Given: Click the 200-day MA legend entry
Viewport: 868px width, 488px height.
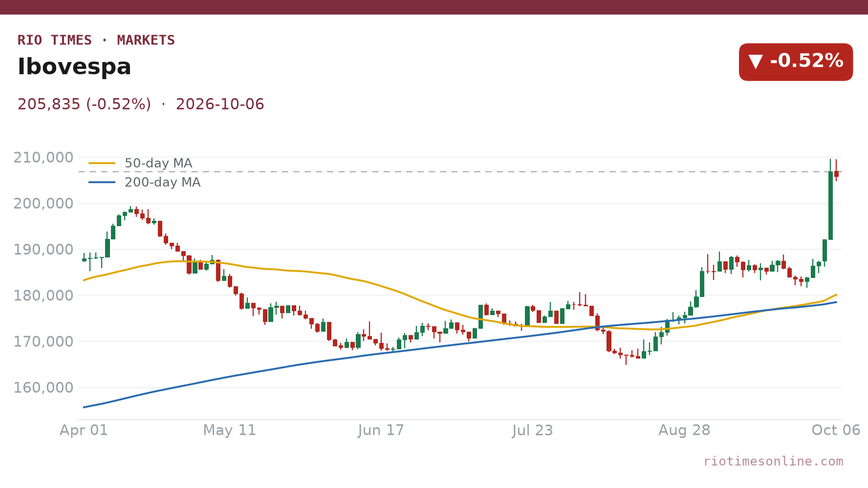Looking at the screenshot, I should click(144, 182).
